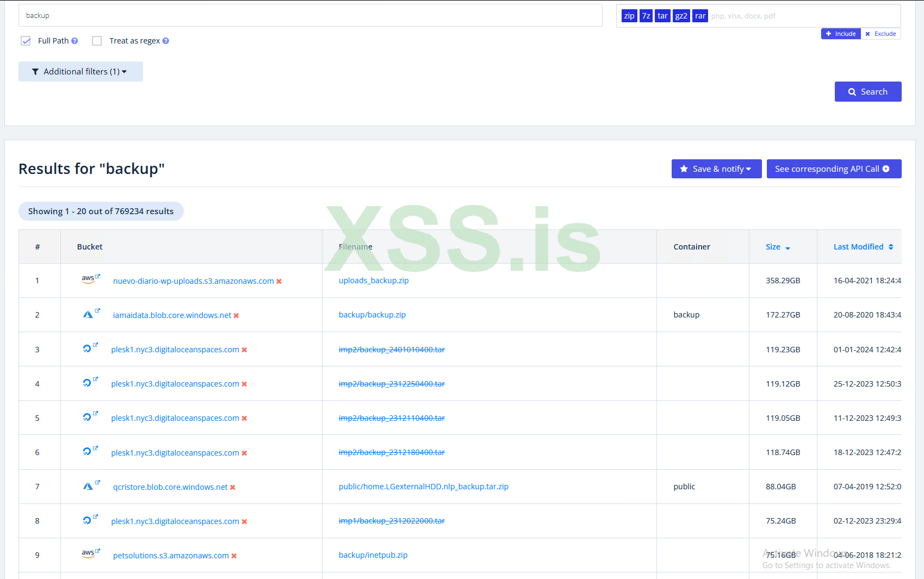
Task: Switch extension filter to Exclude
Action: [x=881, y=34]
